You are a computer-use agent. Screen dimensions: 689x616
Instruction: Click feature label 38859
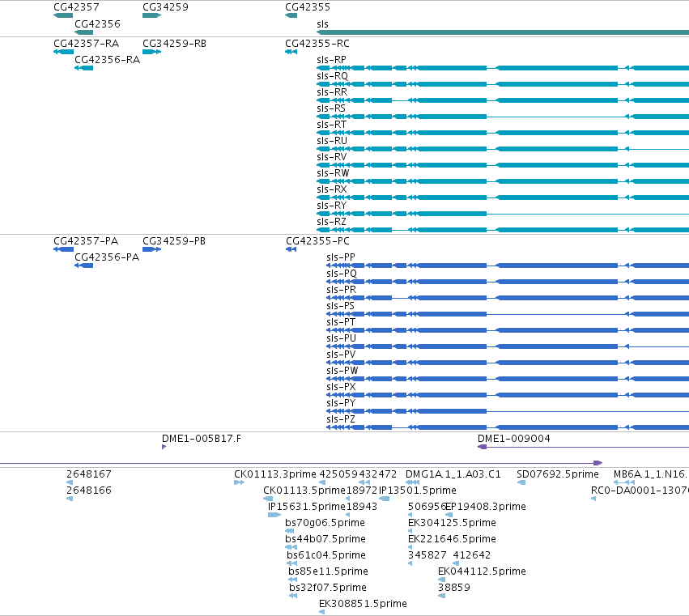pos(454,588)
